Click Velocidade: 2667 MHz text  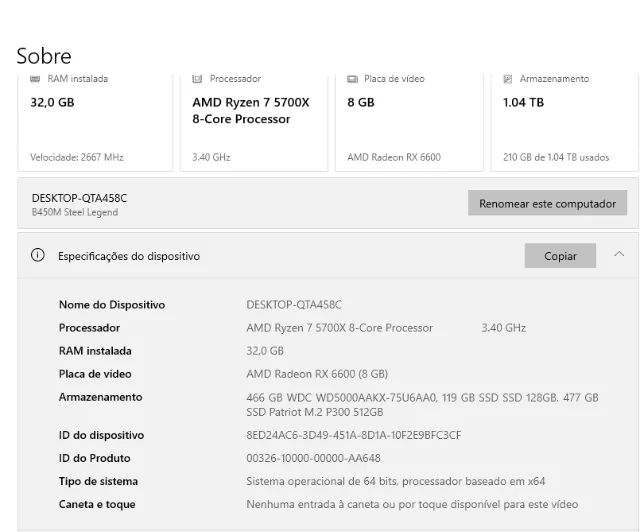click(77, 157)
